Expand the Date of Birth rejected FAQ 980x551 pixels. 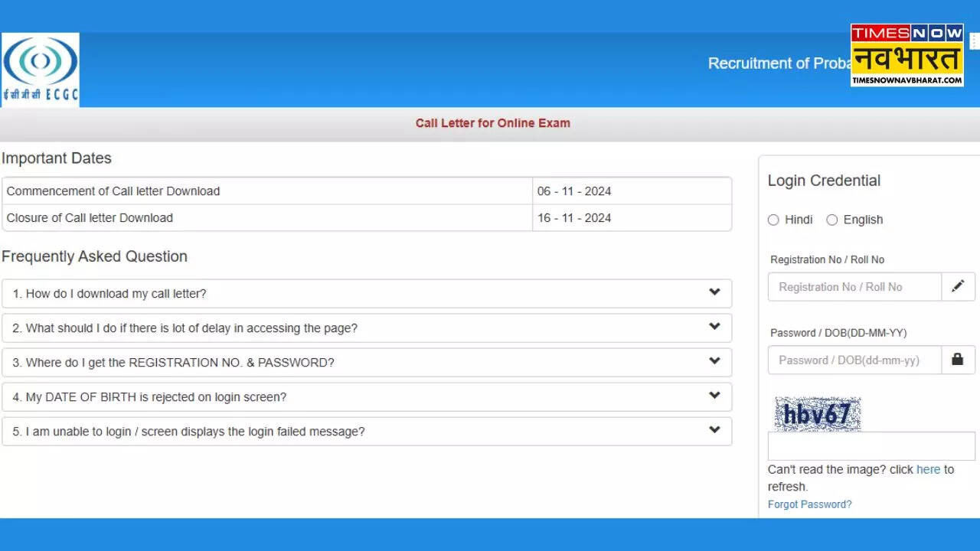pos(149,397)
